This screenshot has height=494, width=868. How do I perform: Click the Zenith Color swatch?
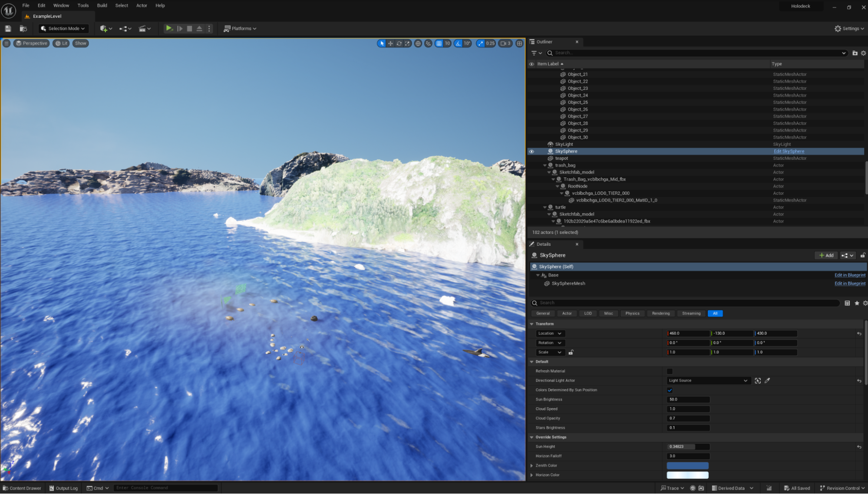[687, 465]
